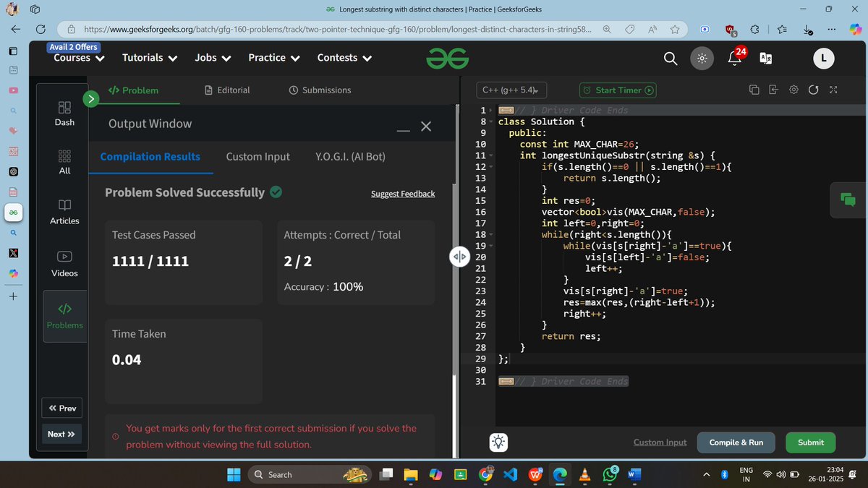The image size is (868, 488).
Task: Click the browser address bar URL
Action: click(339, 30)
